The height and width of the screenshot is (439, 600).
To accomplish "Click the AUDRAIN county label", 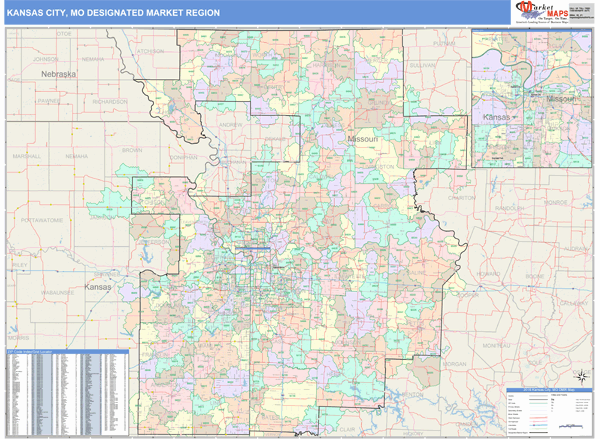I will coord(576,249).
